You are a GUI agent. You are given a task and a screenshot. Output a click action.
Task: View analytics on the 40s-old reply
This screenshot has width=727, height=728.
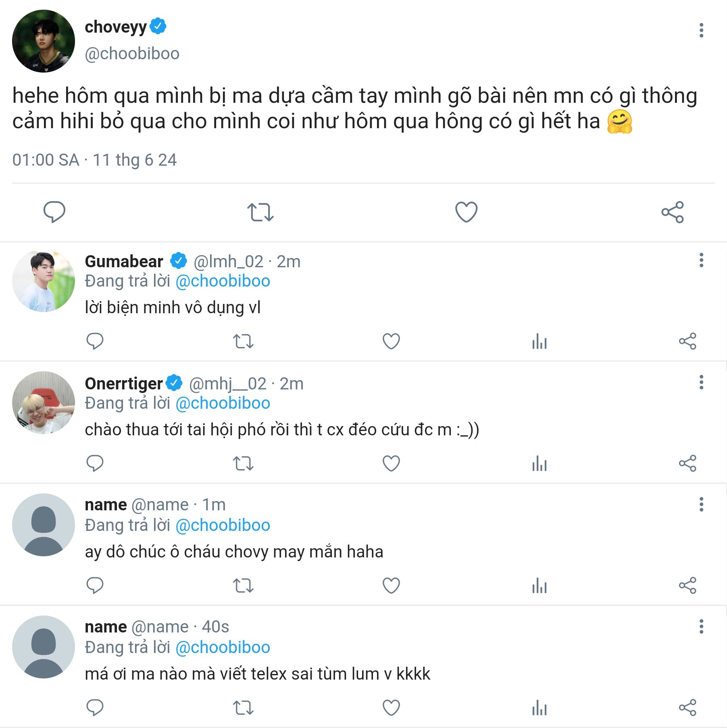[539, 707]
